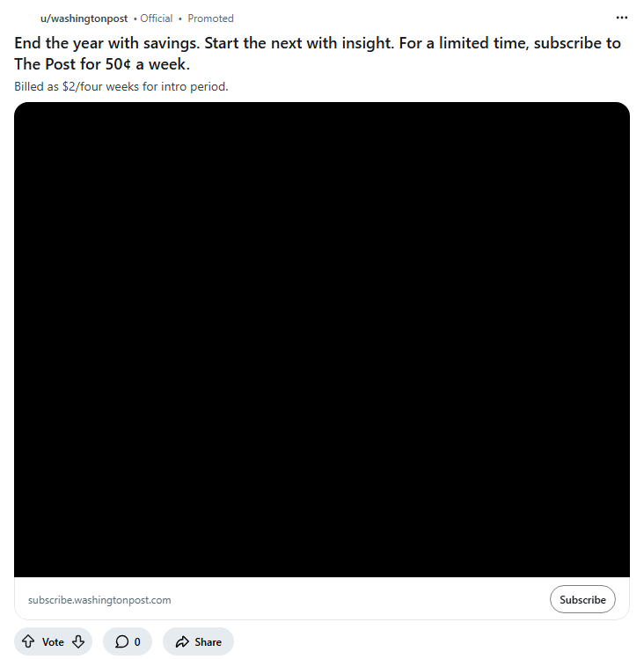Click the comment count showing 0
This screenshot has width=644, height=659.
[137, 642]
